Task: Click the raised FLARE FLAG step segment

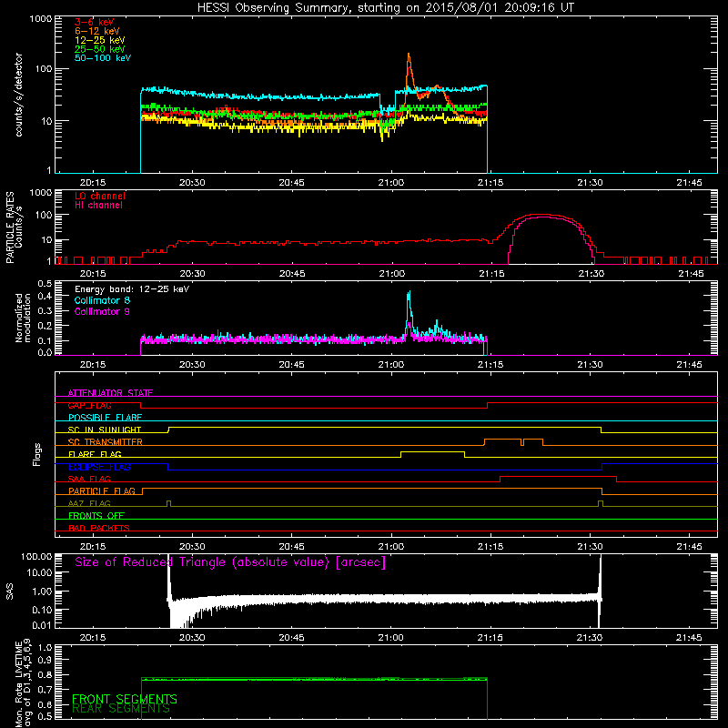Action: point(432,451)
